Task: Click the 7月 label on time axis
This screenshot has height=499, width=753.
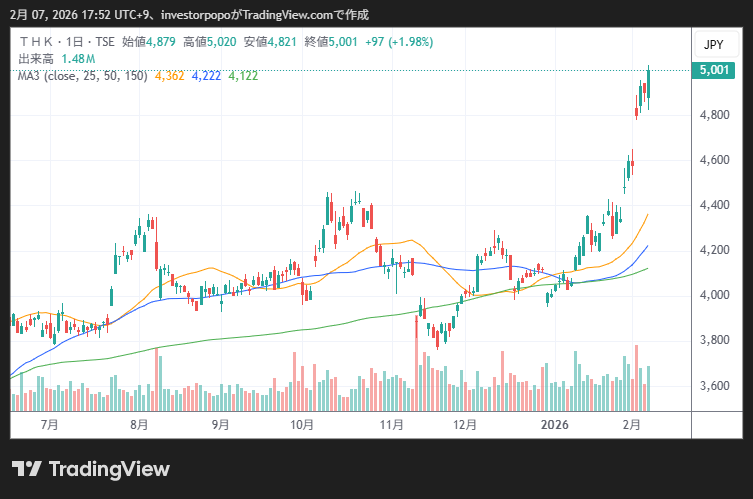Action: point(49,424)
